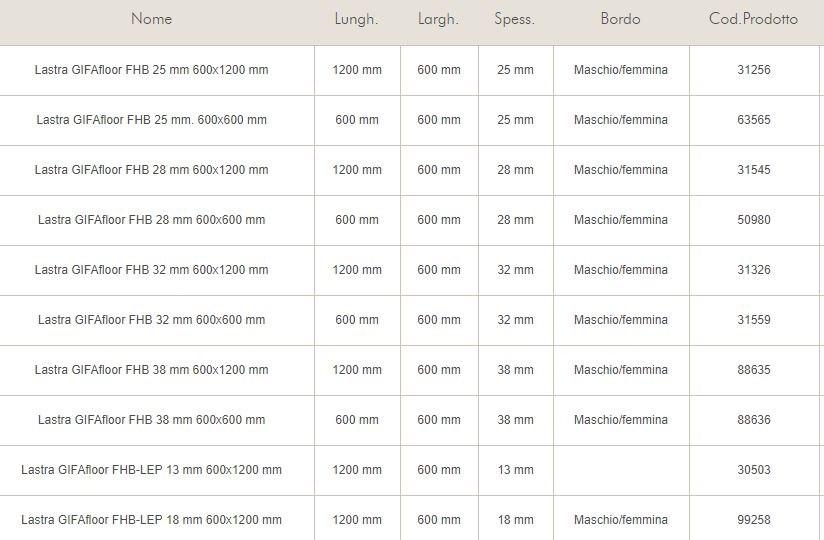This screenshot has height=540, width=824.
Task: Click the Largh. column header
Action: coord(439,19)
